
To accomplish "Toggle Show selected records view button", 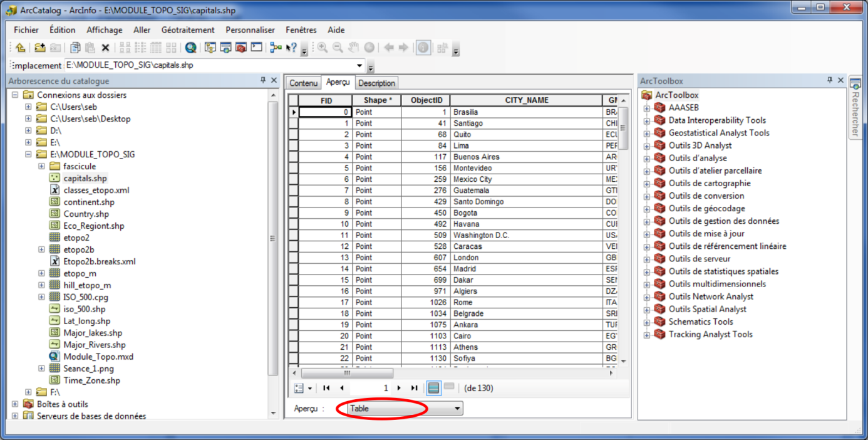I will 449,387.
